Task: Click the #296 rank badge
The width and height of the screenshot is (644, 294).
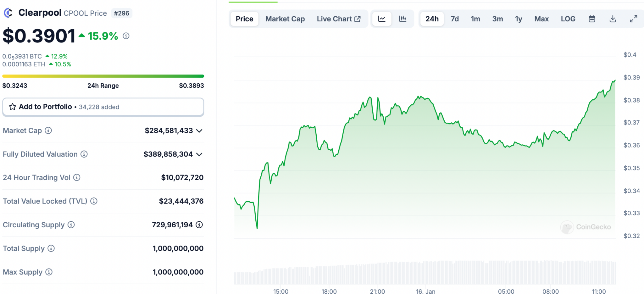Action: (122, 13)
